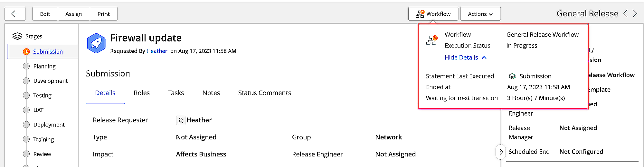Select the Deployment stage circle
The width and height of the screenshot is (644, 167).
coord(26,125)
